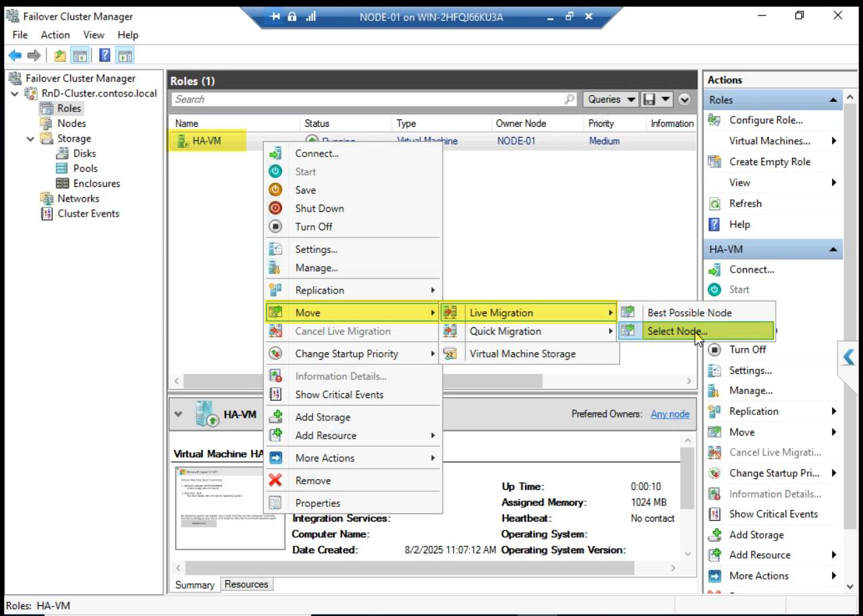Click the Shut Down icon in context menu
Viewport: 863px width, 616px height.
click(x=275, y=208)
